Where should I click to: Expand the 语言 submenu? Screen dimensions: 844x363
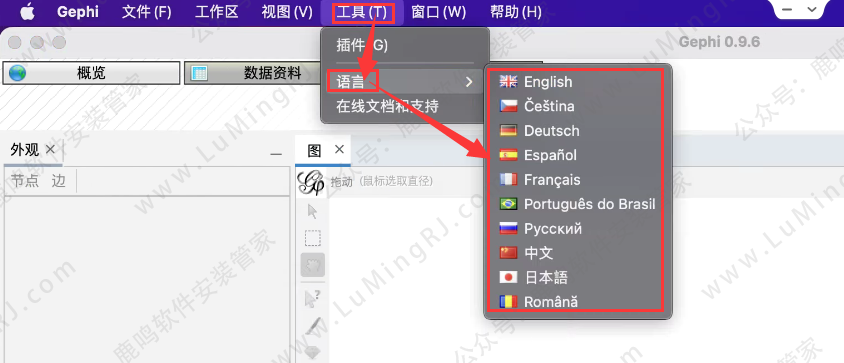coord(405,82)
